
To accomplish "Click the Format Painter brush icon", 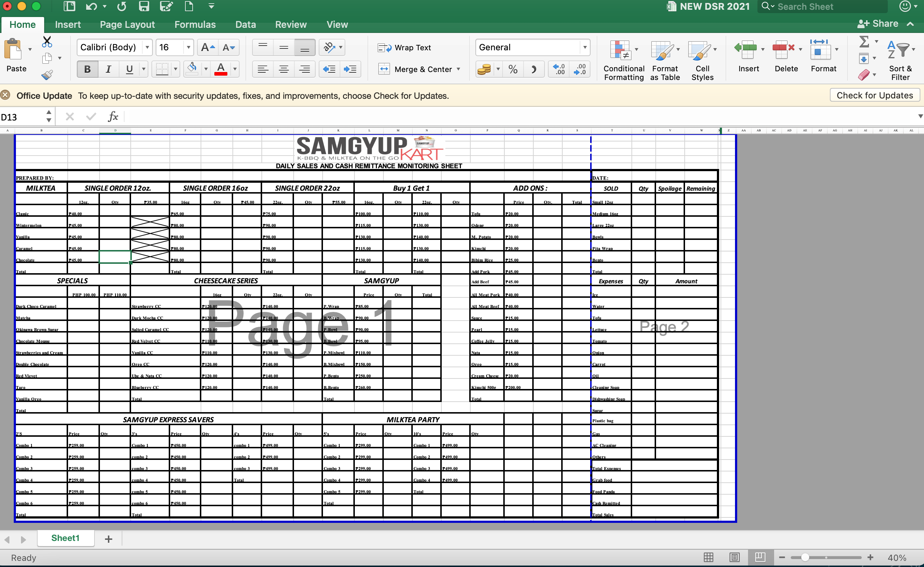I will click(47, 75).
